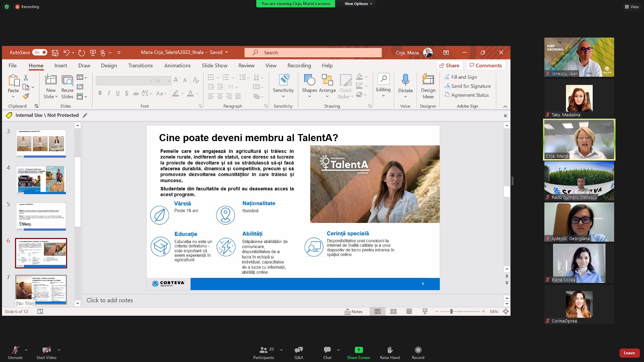644x362 pixels.
Task: Start presentation from beginning icon
Action: (x=93, y=53)
